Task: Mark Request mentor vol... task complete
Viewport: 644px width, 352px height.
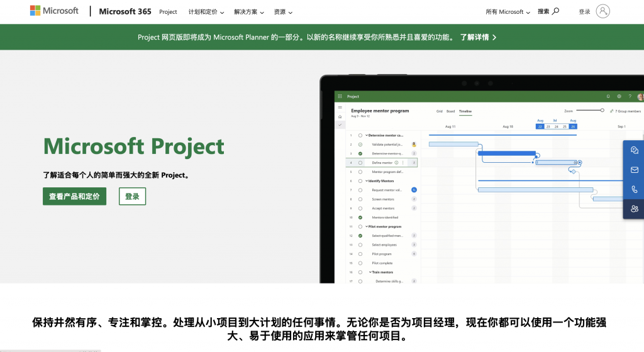Action: tap(360, 190)
